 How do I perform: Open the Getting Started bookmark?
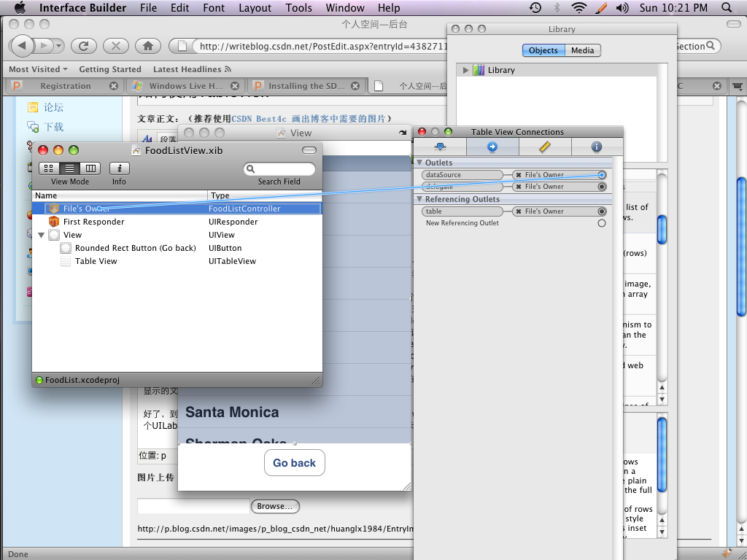coord(110,69)
